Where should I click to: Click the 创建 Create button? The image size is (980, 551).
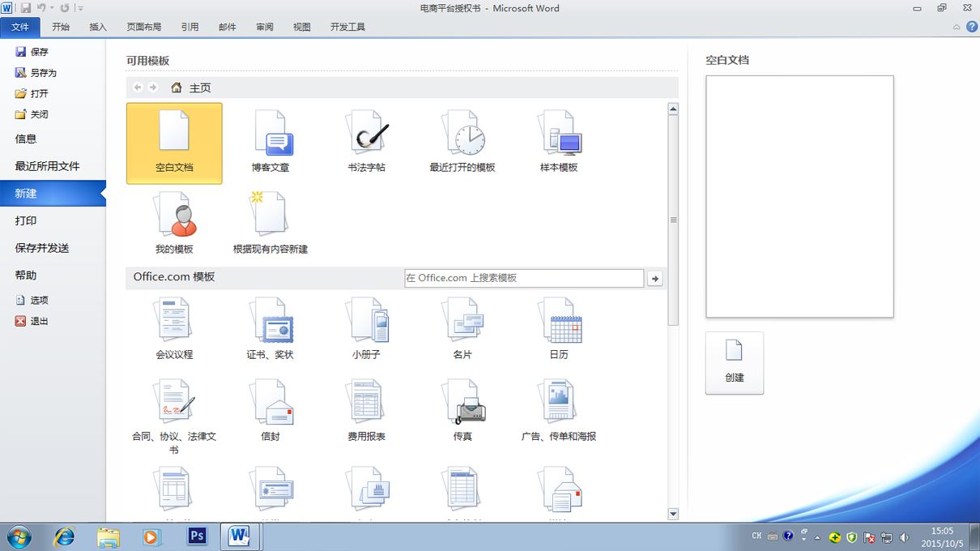point(735,363)
